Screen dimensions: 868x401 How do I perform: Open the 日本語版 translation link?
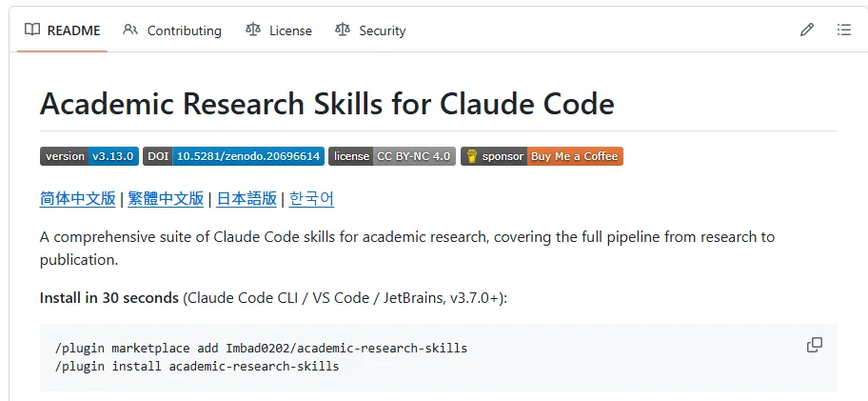point(247,198)
